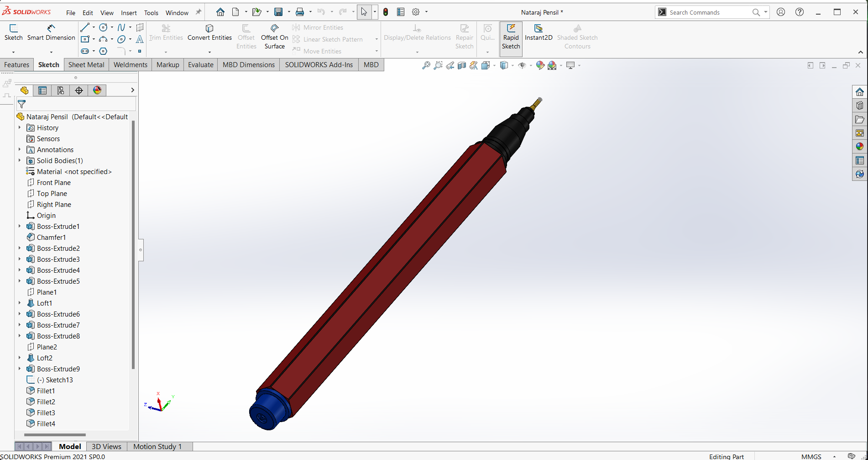The width and height of the screenshot is (868, 460).
Task: Click the Edit Appearance icon
Action: pos(540,65)
